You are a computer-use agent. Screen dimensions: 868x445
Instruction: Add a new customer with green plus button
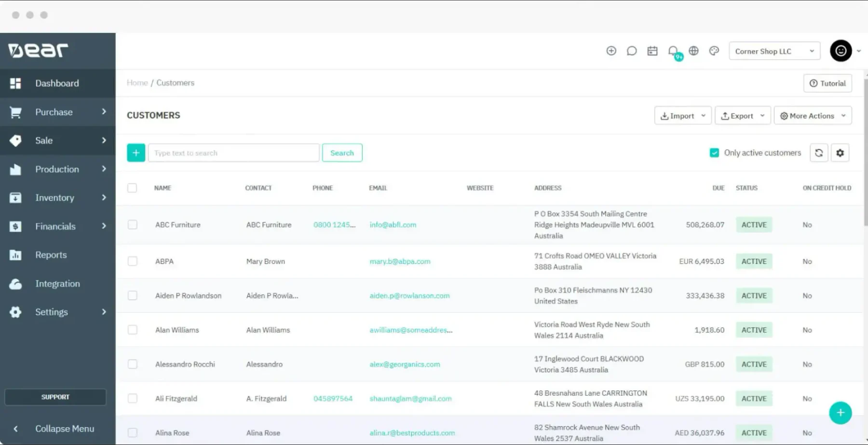pos(136,153)
